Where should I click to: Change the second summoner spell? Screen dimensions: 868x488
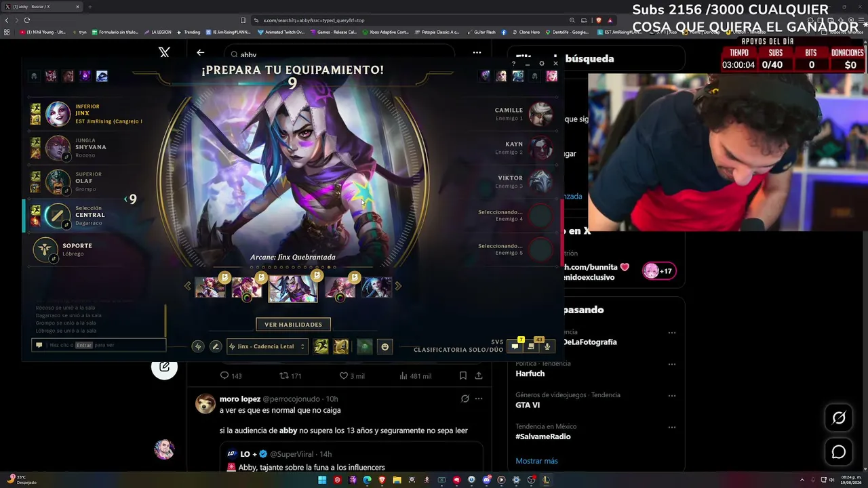coord(340,346)
